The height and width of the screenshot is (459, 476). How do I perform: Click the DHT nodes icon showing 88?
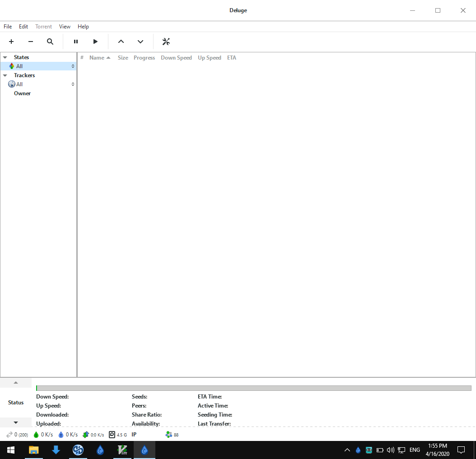[x=169, y=435]
